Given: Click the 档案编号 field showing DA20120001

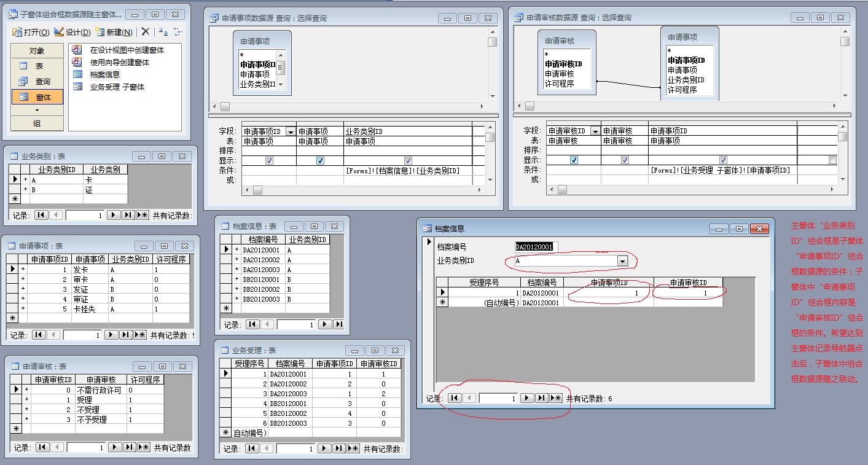Looking at the screenshot, I should (x=534, y=247).
